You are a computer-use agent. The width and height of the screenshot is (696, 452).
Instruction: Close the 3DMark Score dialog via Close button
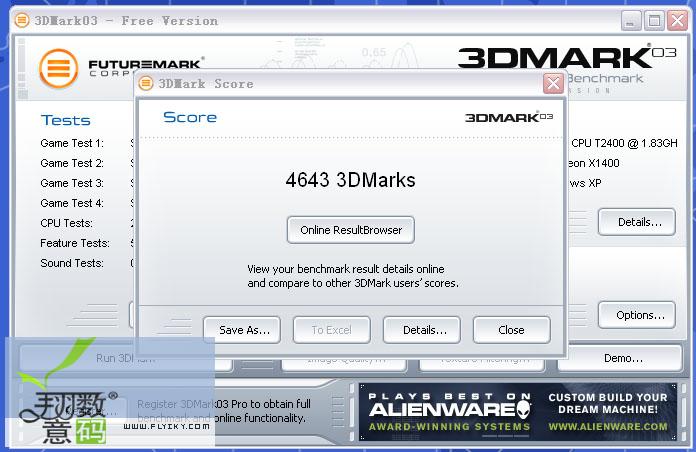tap(512, 330)
